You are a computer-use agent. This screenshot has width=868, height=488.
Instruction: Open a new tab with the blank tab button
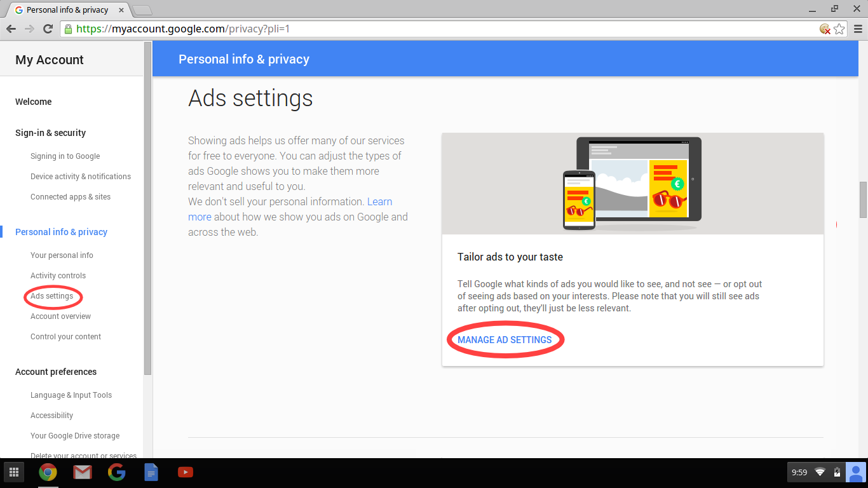coord(142,10)
